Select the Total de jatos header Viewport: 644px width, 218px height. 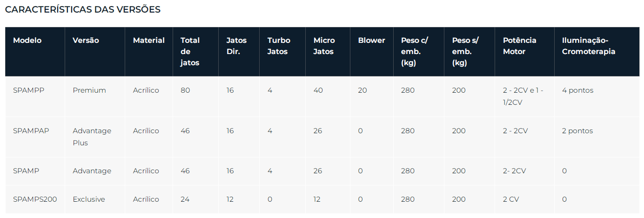[190, 52]
